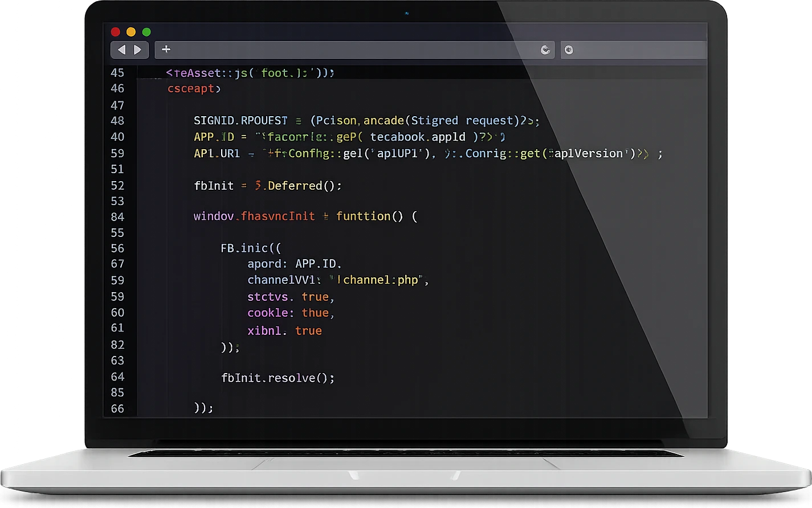Place cursor on '.Deferred();' code
The width and height of the screenshot is (812, 508).
click(302, 186)
